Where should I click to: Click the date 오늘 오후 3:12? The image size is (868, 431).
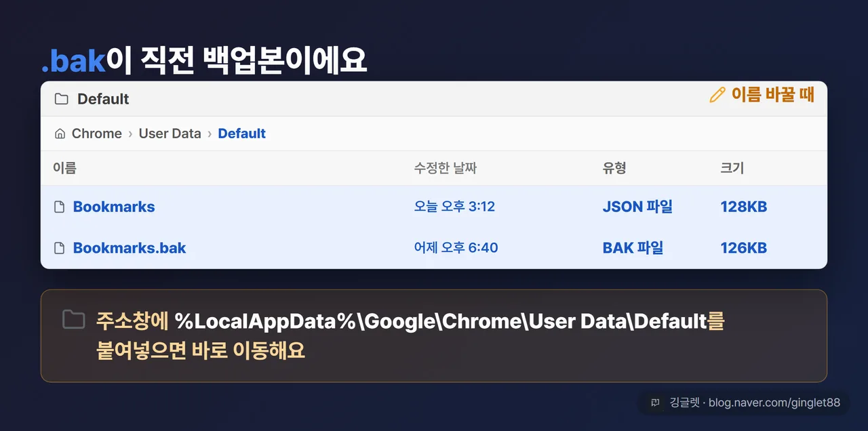coord(455,207)
